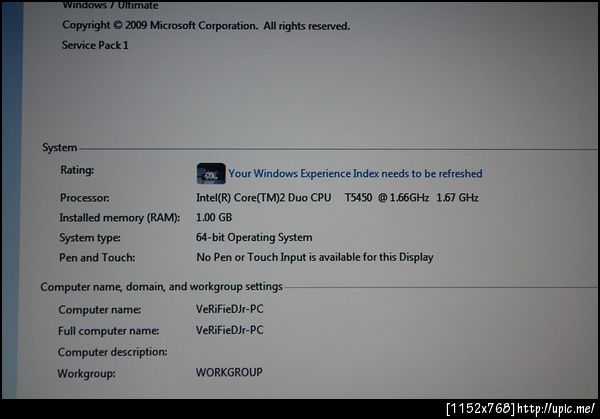
Task: Click the Rating label
Action: [x=77, y=170]
